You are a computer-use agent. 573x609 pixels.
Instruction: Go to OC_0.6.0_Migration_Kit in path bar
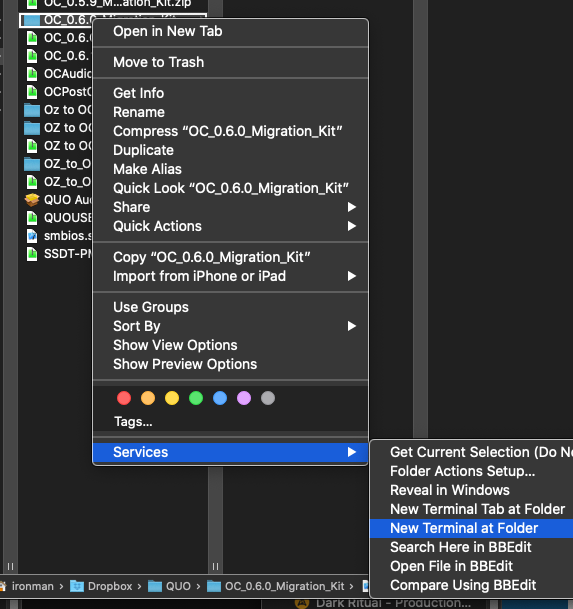[x=275, y=586]
